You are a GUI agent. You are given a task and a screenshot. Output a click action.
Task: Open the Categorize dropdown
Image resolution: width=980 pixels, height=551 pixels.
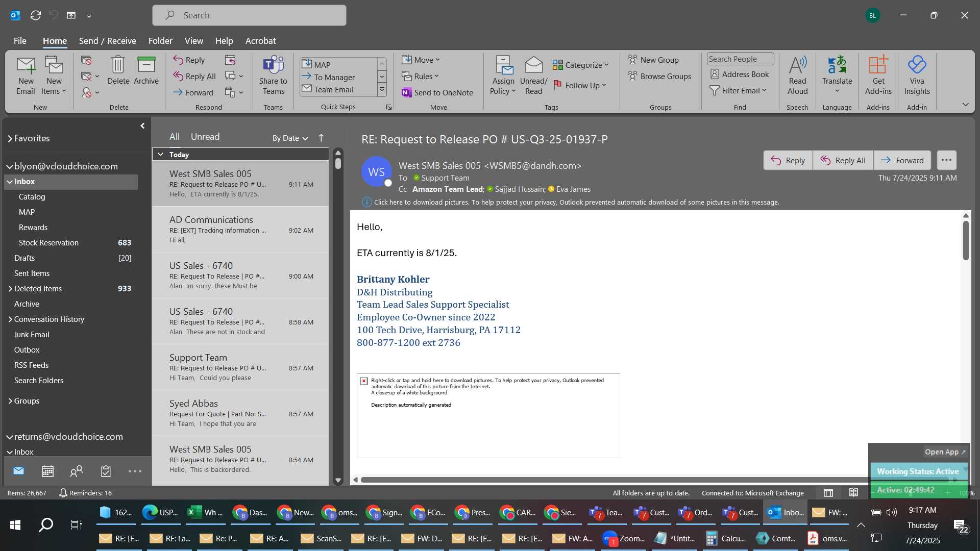tap(581, 65)
